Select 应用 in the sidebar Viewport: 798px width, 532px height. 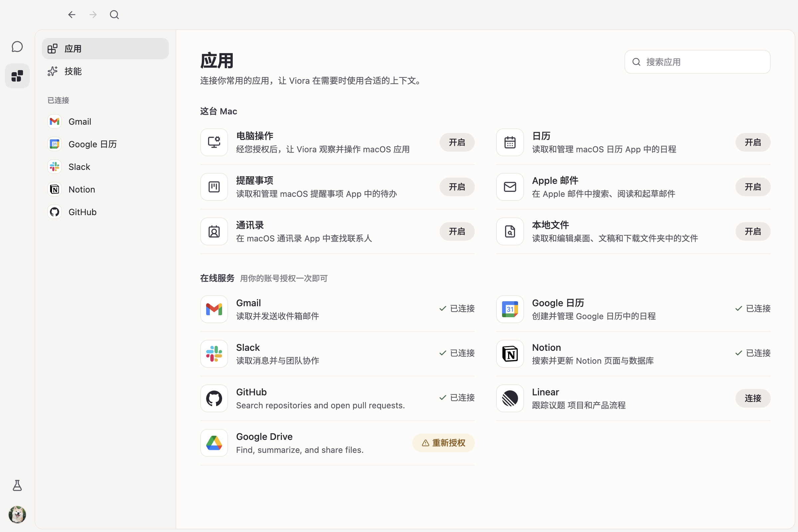pyautogui.click(x=105, y=49)
